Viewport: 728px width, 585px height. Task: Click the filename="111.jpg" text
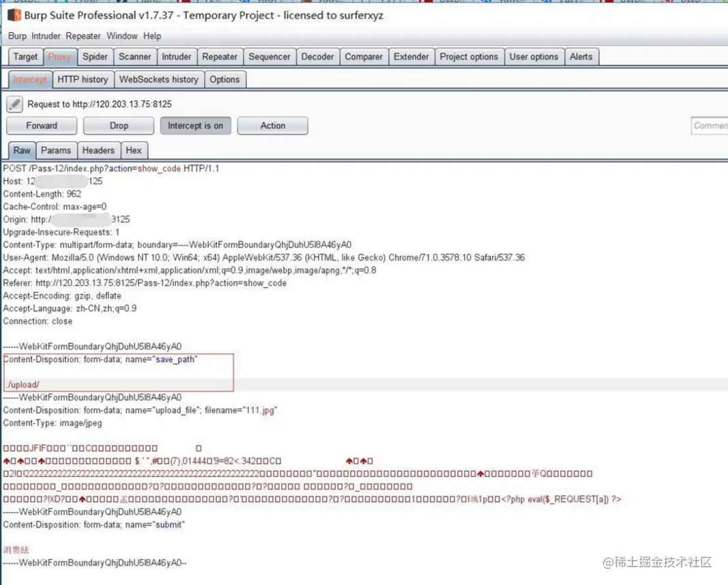[x=240, y=410]
